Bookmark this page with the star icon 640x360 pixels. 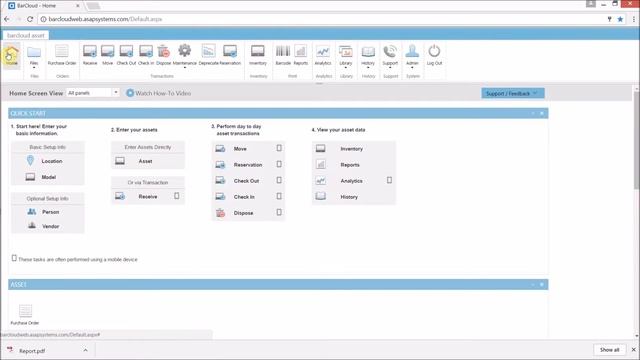tap(620, 19)
